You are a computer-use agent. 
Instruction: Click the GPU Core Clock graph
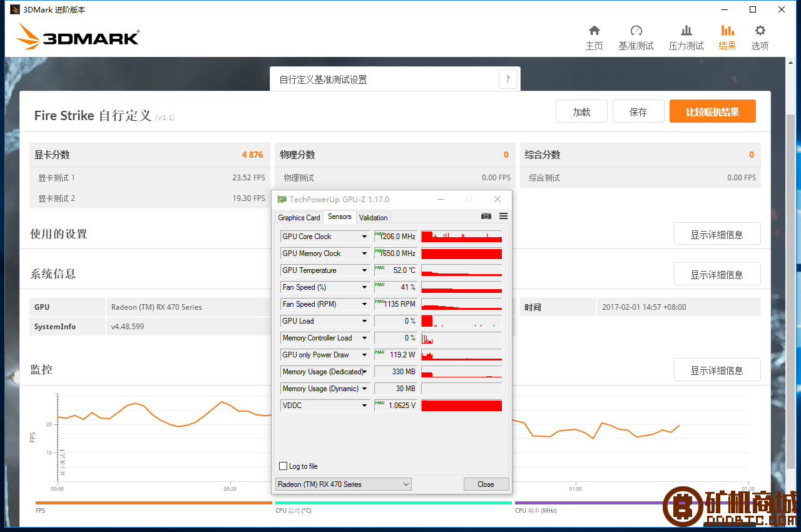click(x=462, y=237)
